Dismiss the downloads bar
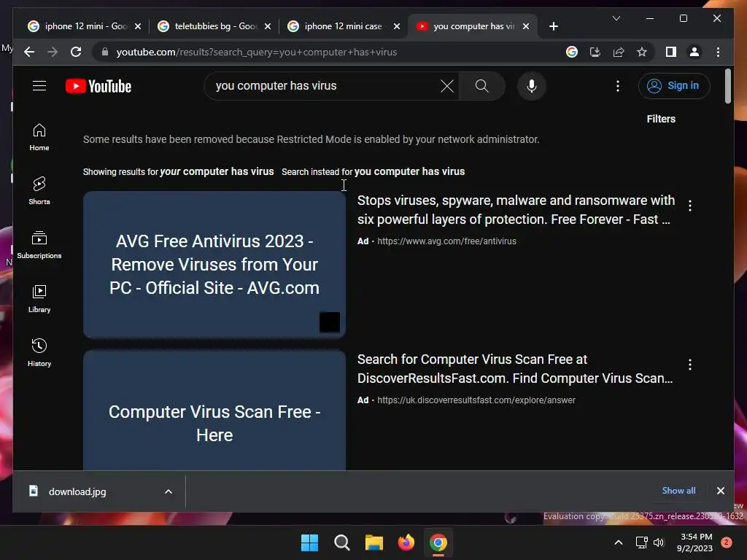This screenshot has width=747, height=560. [x=720, y=491]
